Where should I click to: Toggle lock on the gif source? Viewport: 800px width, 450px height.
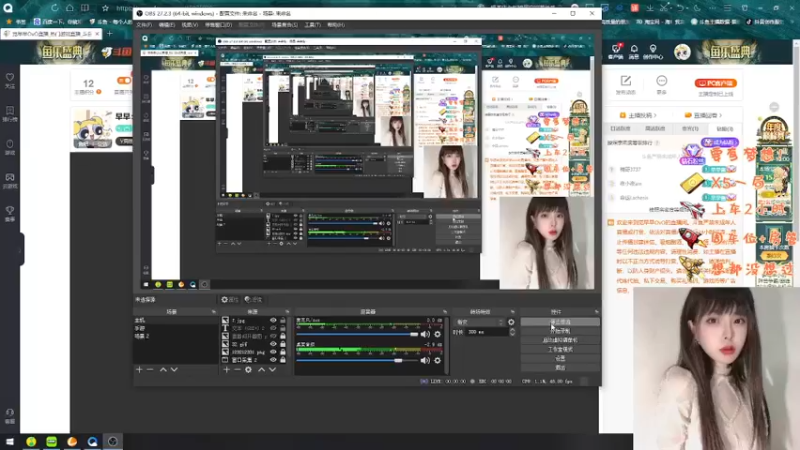[283, 344]
